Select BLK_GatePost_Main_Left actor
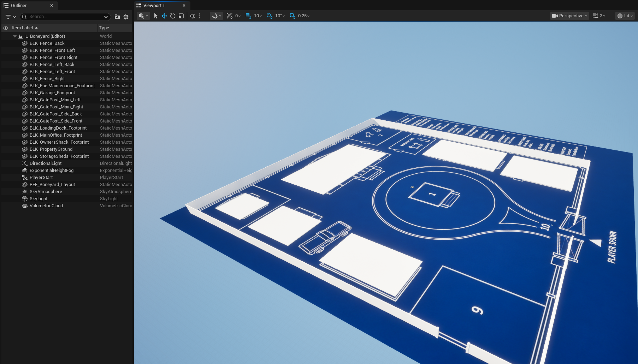 55,100
